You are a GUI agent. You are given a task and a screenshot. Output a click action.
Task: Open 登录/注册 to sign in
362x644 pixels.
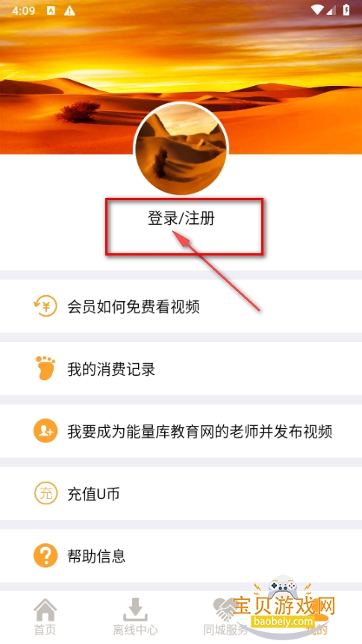tap(181, 218)
